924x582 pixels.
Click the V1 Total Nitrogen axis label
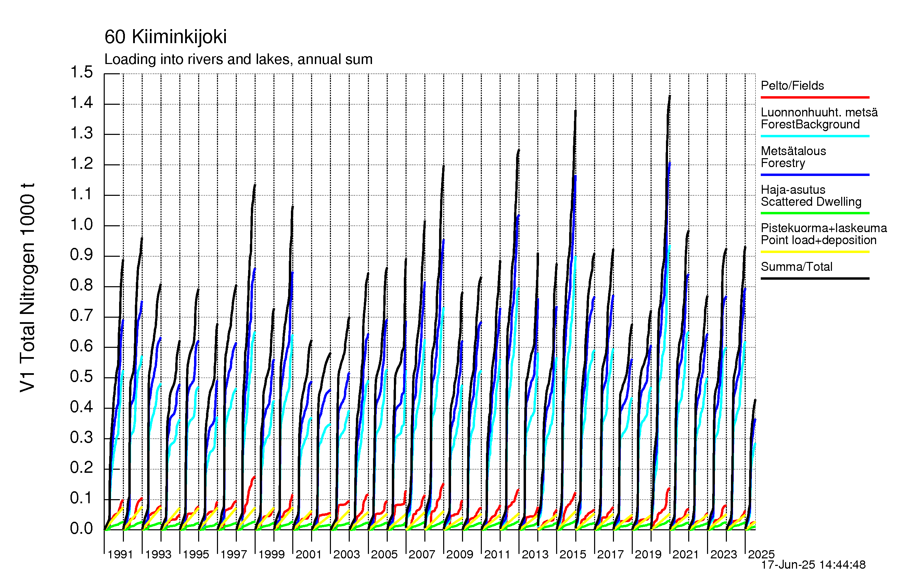(27, 287)
